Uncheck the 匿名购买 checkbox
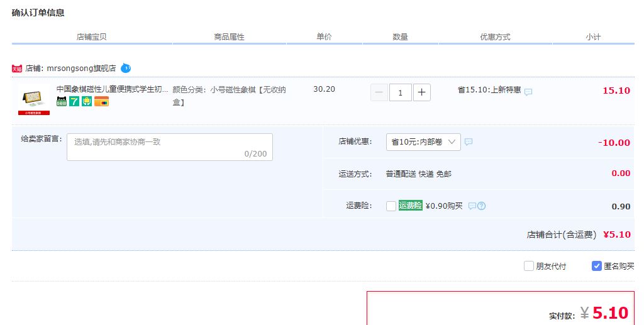Image resolution: width=644 pixels, height=325 pixels. click(597, 266)
